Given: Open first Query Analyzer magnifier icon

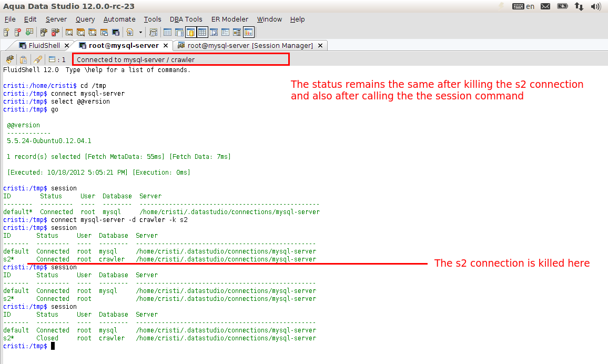Looking at the screenshot, I should pos(69,32).
